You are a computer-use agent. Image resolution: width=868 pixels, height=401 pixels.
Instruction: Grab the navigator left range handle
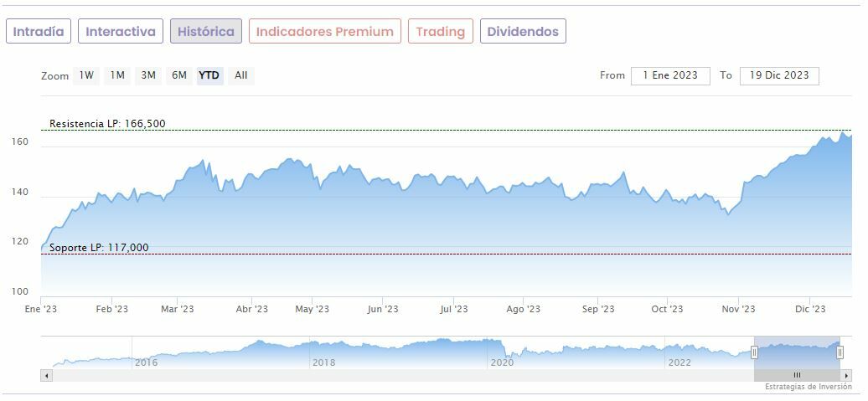[754, 352]
